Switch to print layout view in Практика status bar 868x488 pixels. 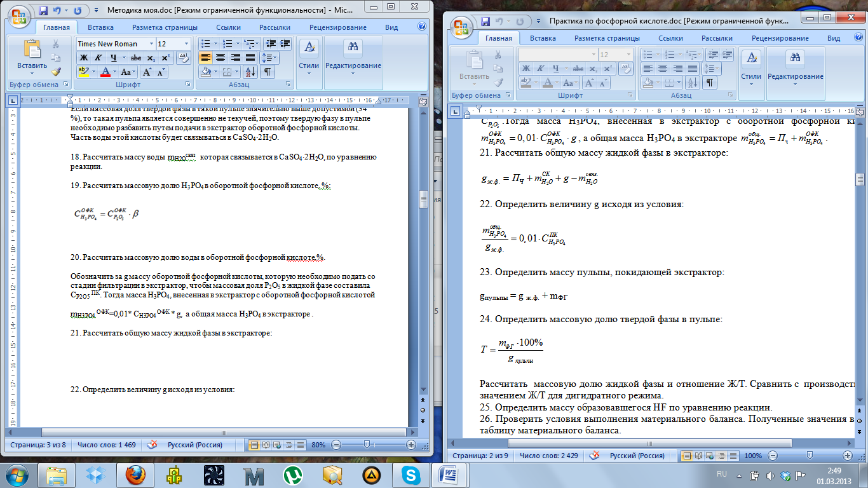point(686,456)
